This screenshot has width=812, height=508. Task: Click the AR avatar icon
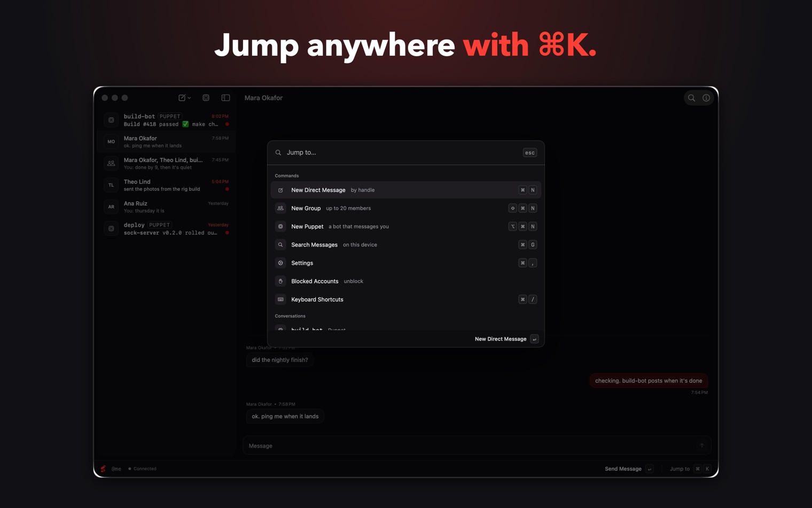[111, 206]
